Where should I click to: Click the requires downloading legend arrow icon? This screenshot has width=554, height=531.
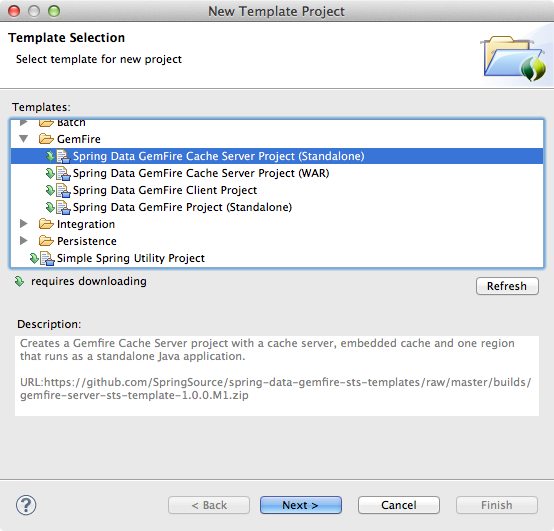pyautogui.click(x=19, y=282)
